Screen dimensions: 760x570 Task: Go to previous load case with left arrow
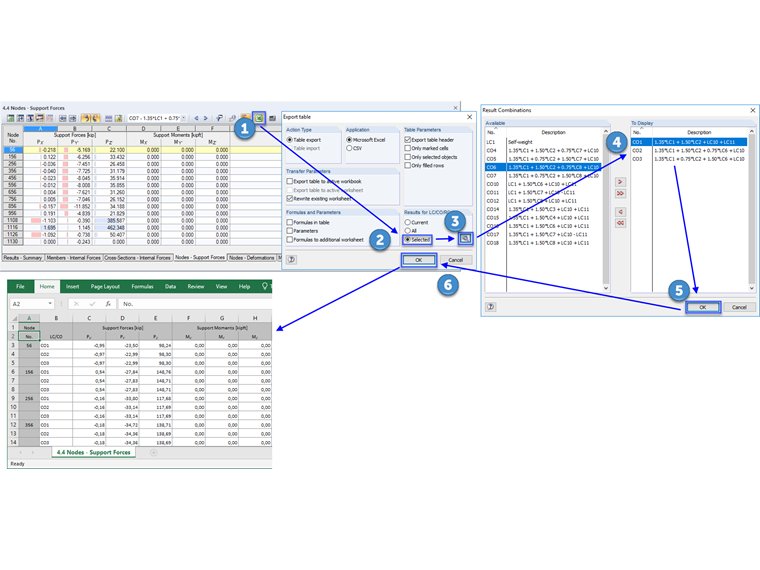[x=196, y=118]
